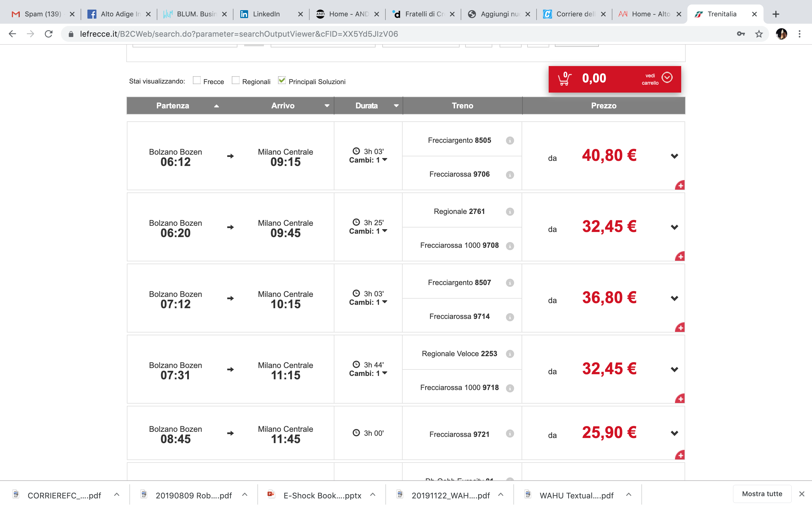812x508 pixels.
Task: Open a new browser tab
Action: (x=775, y=14)
